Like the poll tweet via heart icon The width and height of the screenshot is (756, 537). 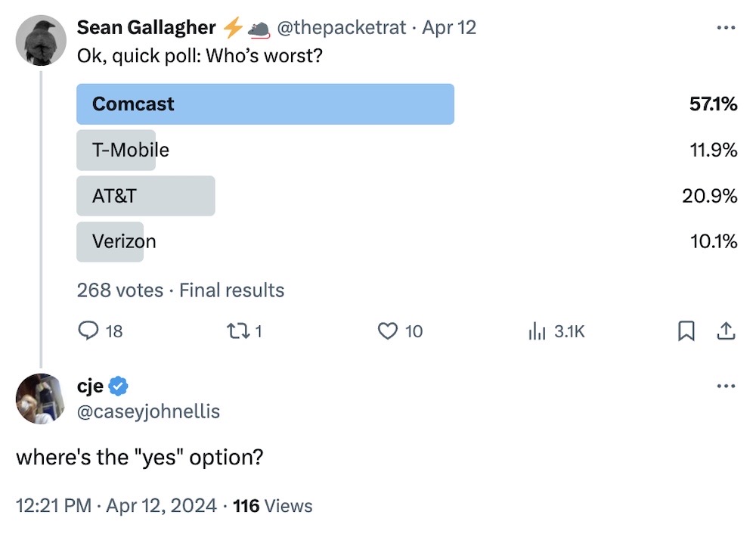[386, 331]
